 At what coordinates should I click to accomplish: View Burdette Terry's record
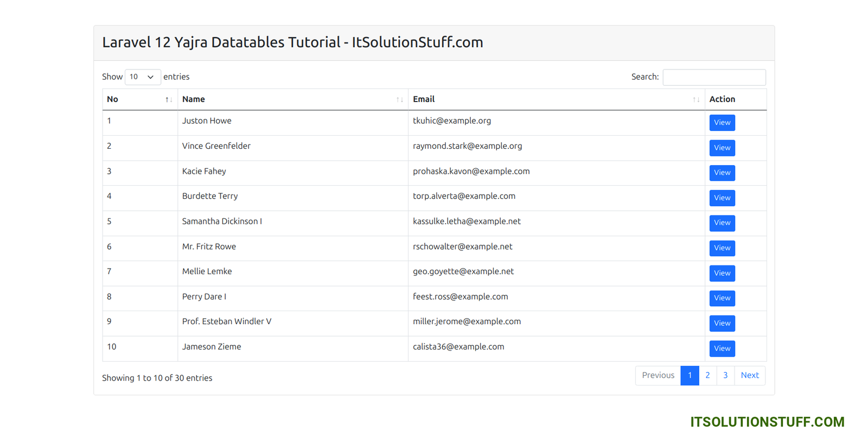click(722, 198)
